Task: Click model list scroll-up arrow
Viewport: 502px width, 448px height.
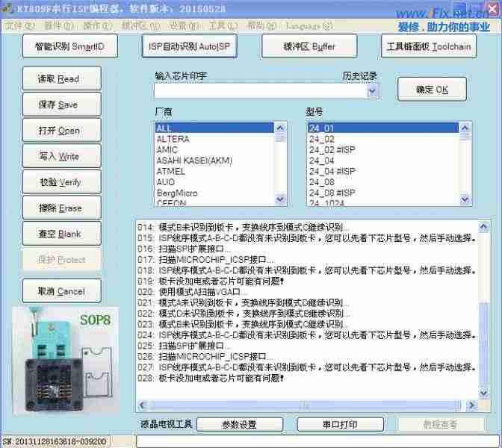Action: coord(465,128)
